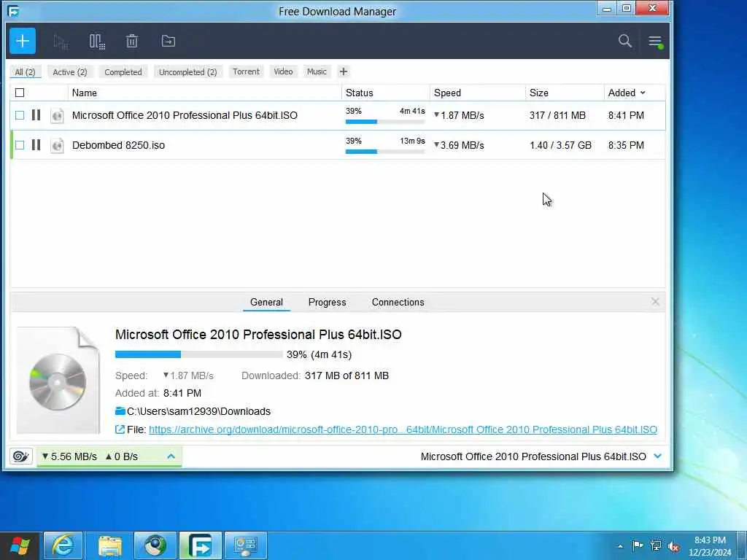Select the Music filter tab
The width and height of the screenshot is (747, 560).
point(317,71)
